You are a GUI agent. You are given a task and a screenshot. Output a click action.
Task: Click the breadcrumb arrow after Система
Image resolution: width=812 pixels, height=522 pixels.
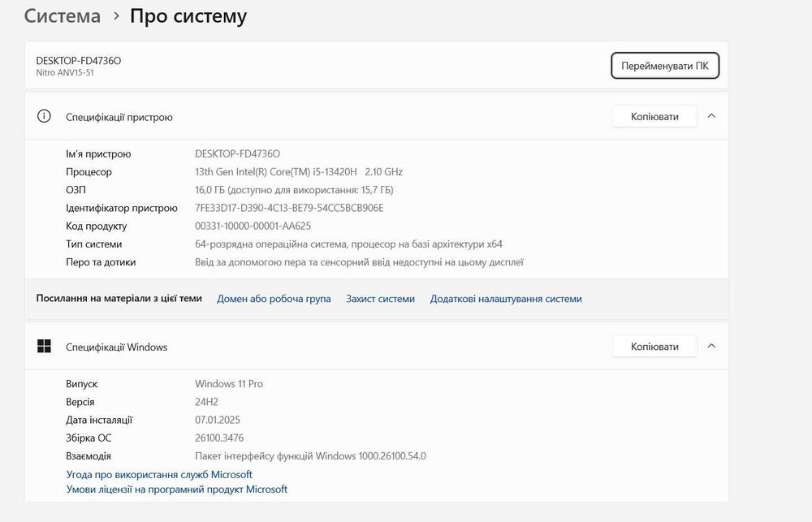[116, 16]
